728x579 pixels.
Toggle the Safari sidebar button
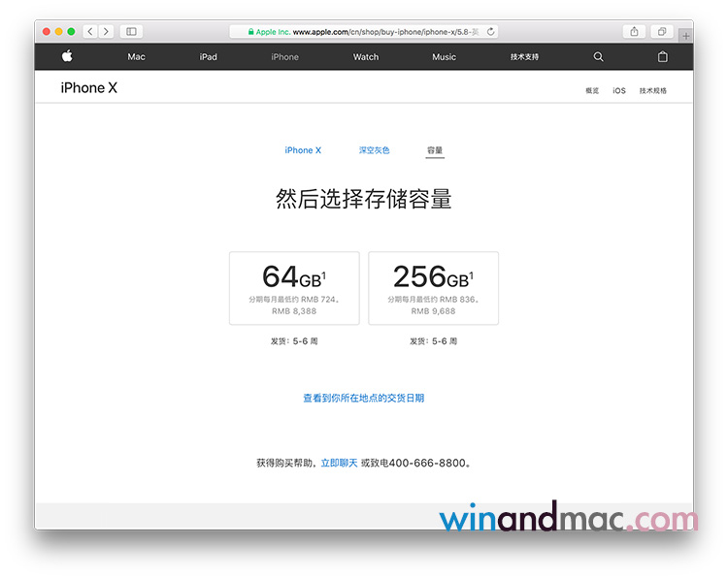coord(132,32)
